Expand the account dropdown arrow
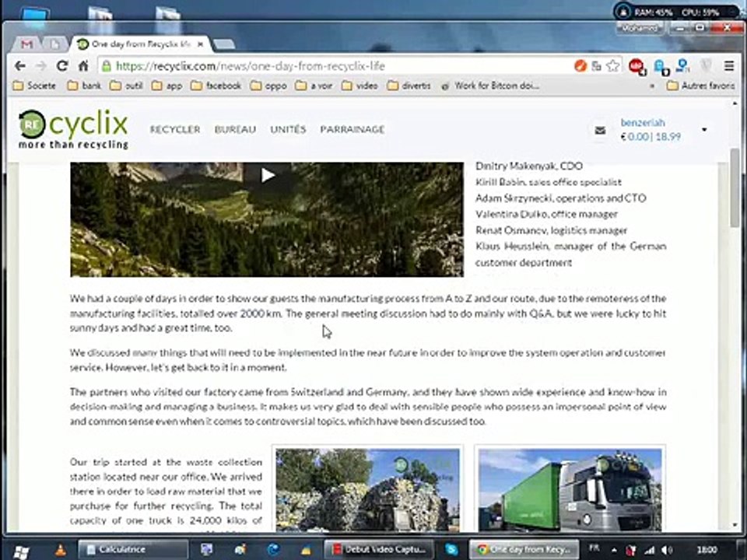Screen dimensions: 747x560 [704, 130]
